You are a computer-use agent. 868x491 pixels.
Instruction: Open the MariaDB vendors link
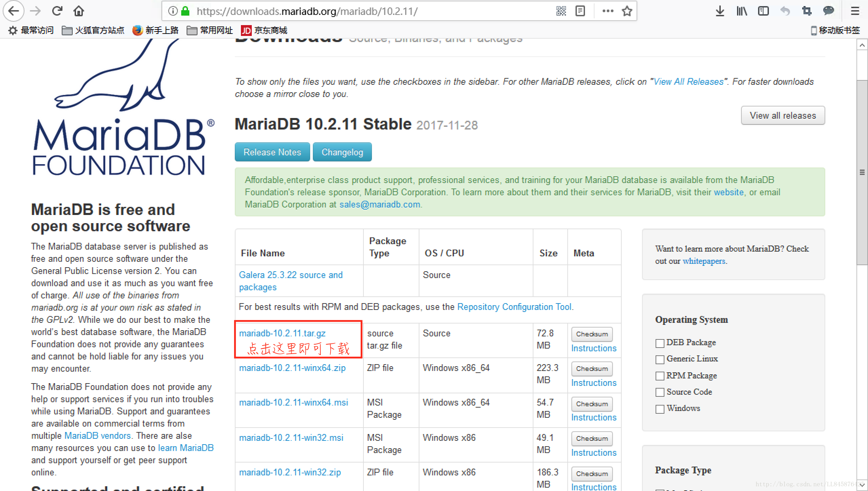[x=97, y=436]
